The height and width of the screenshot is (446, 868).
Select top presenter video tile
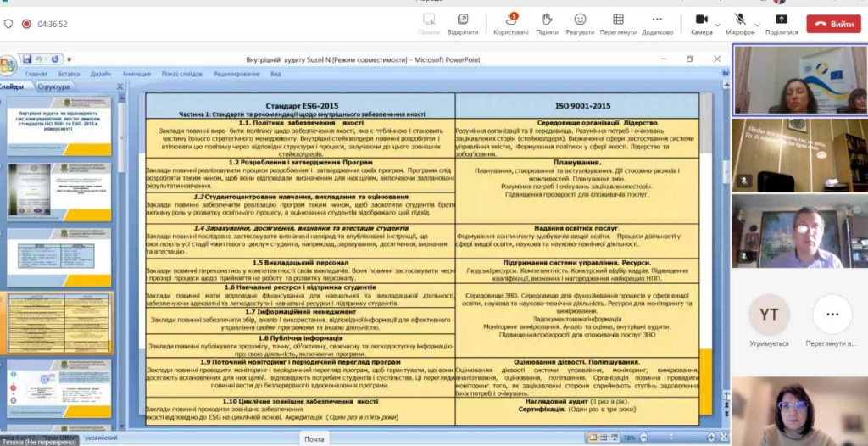[x=800, y=80]
